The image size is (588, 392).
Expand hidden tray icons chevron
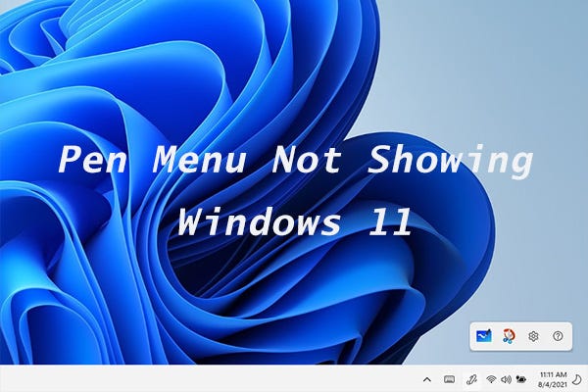coord(426,379)
